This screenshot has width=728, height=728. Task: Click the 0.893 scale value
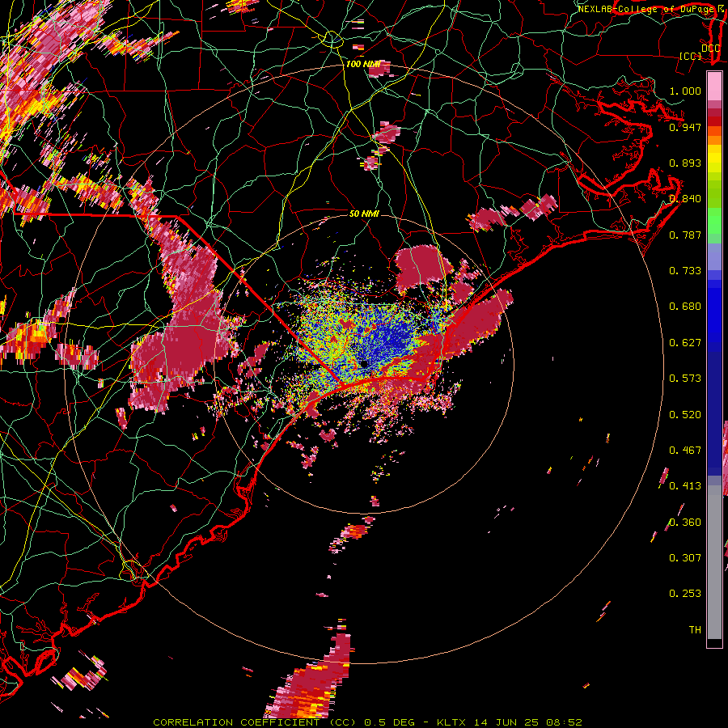point(685,163)
